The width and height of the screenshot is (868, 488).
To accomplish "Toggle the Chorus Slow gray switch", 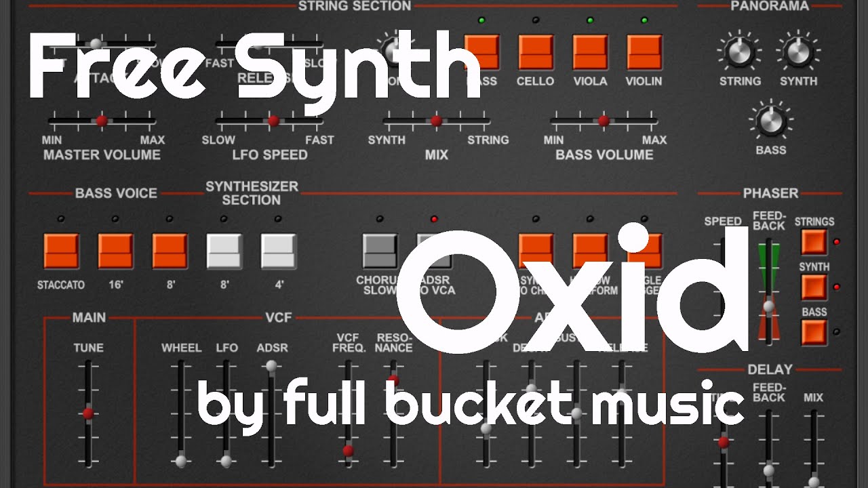I will pyautogui.click(x=380, y=251).
